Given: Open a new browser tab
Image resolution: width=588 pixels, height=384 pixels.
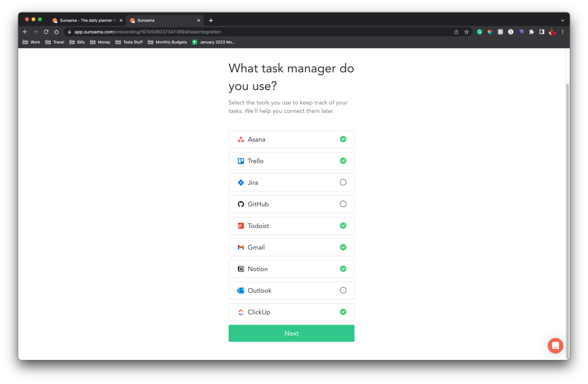Looking at the screenshot, I should [x=211, y=21].
